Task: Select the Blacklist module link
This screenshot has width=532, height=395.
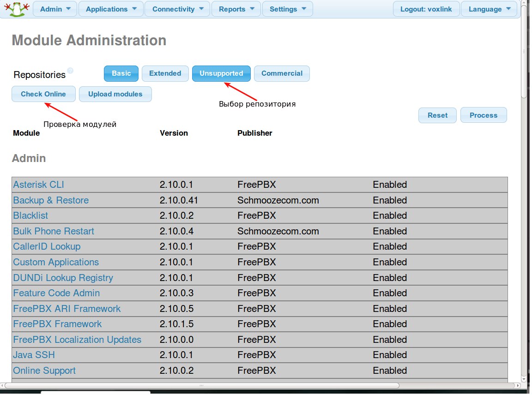Action: click(x=30, y=215)
